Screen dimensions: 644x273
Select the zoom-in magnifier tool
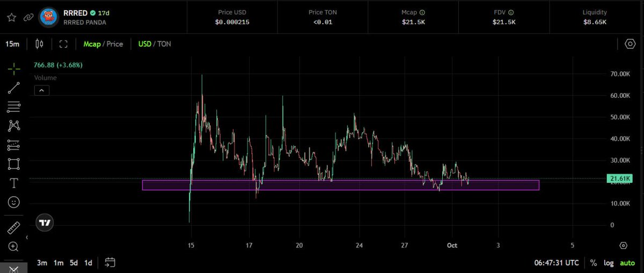pyautogui.click(x=14, y=247)
